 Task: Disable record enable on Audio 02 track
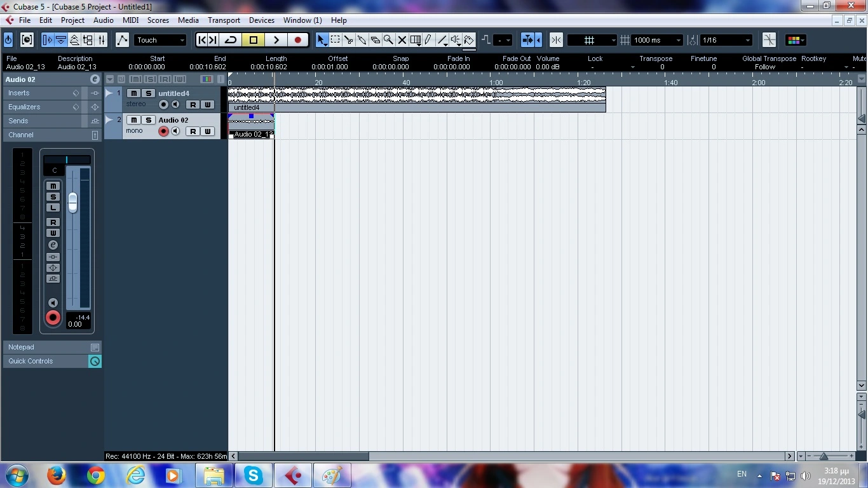163,132
